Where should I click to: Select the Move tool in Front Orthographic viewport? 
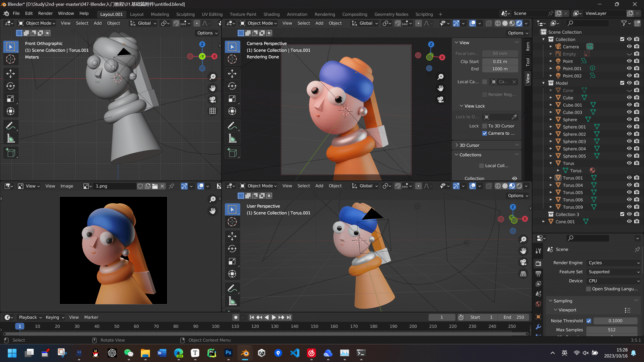click(11, 73)
